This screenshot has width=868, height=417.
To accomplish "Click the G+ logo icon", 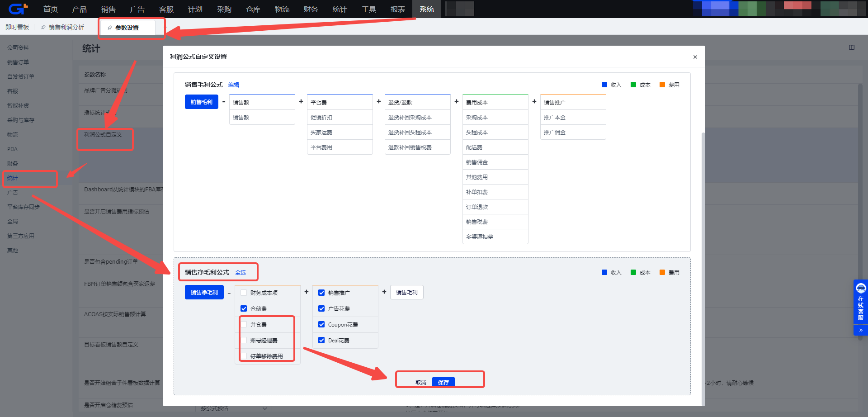I will 18,9.
